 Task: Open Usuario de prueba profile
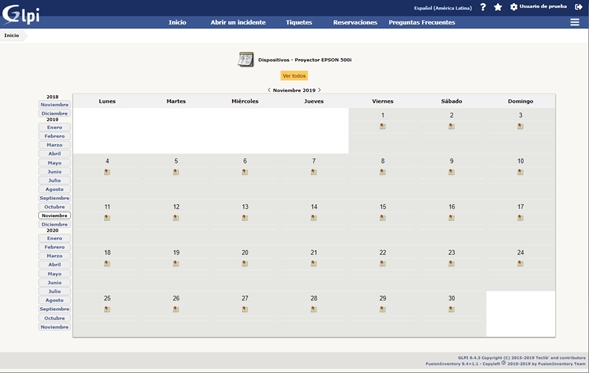(x=543, y=6)
